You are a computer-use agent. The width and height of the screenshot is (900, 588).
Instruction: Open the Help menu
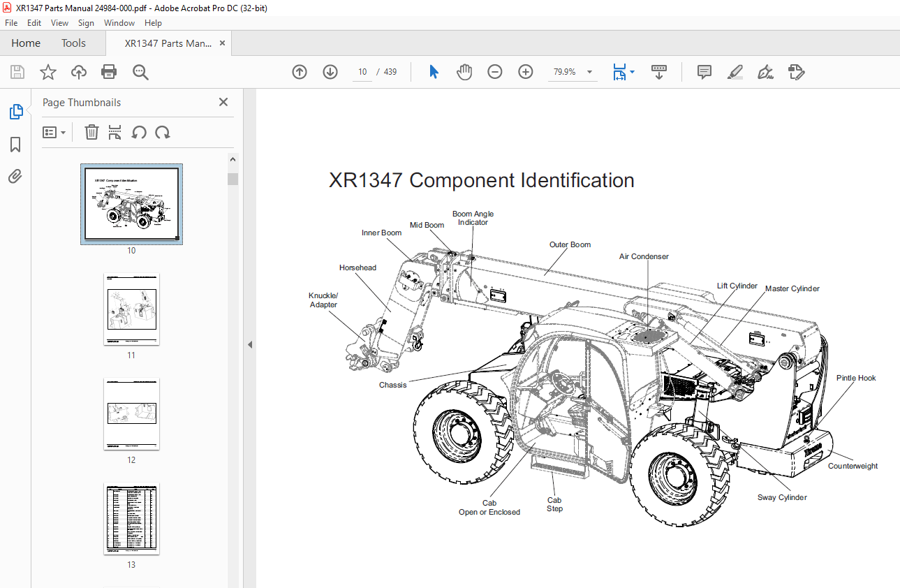click(x=153, y=23)
